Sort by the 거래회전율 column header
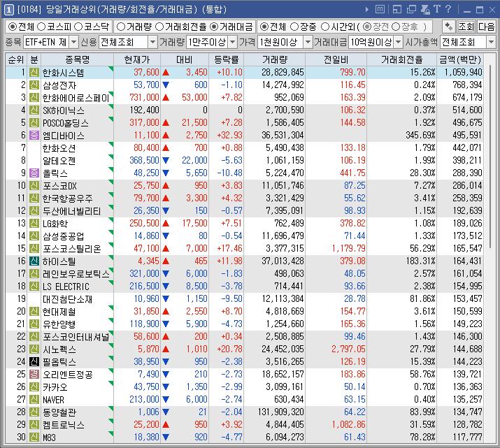 click(402, 59)
